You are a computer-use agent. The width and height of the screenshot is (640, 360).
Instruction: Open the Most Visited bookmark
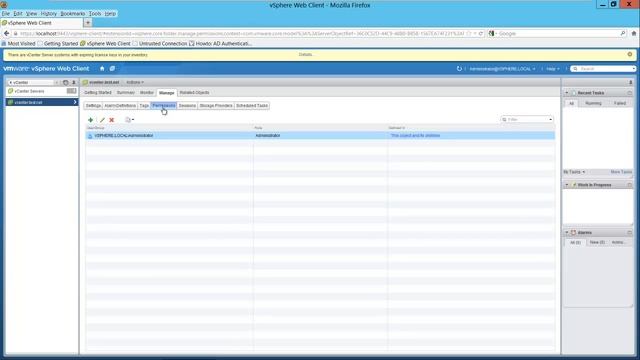(x=19, y=43)
